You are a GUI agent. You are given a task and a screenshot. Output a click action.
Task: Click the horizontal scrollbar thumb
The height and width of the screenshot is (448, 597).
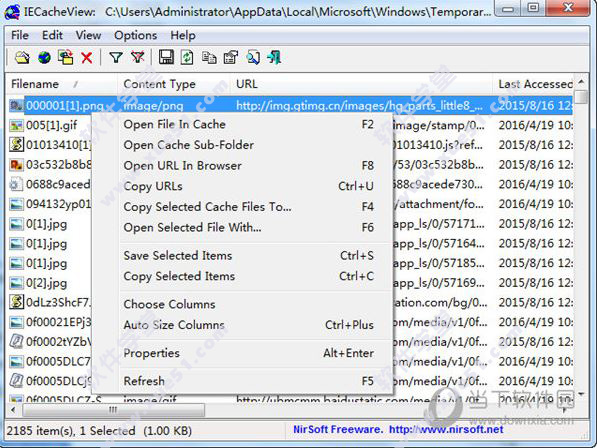(113, 410)
